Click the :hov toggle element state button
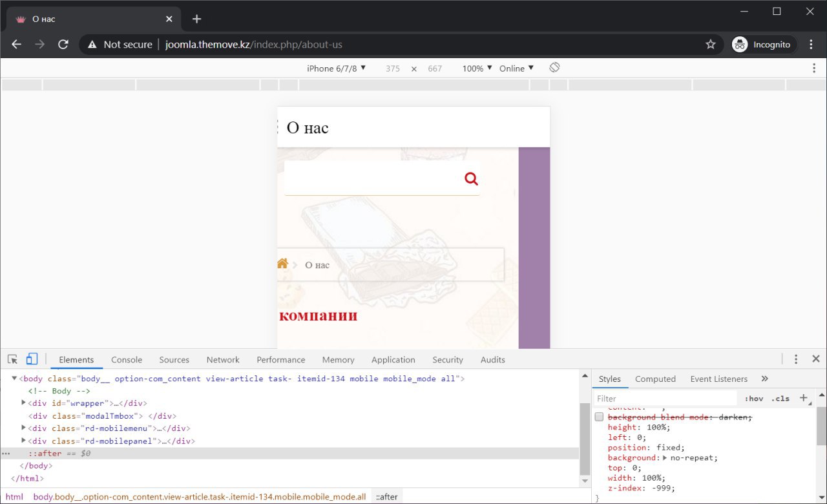Screen dimensions: 827x504 754,399
